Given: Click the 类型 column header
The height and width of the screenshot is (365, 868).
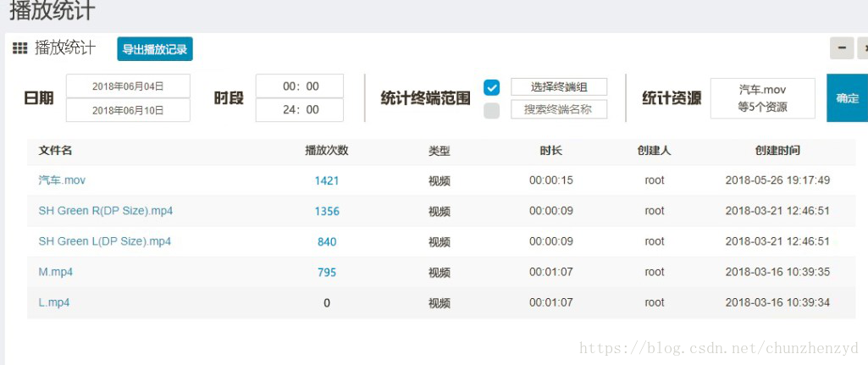Looking at the screenshot, I should pyautogui.click(x=439, y=152).
